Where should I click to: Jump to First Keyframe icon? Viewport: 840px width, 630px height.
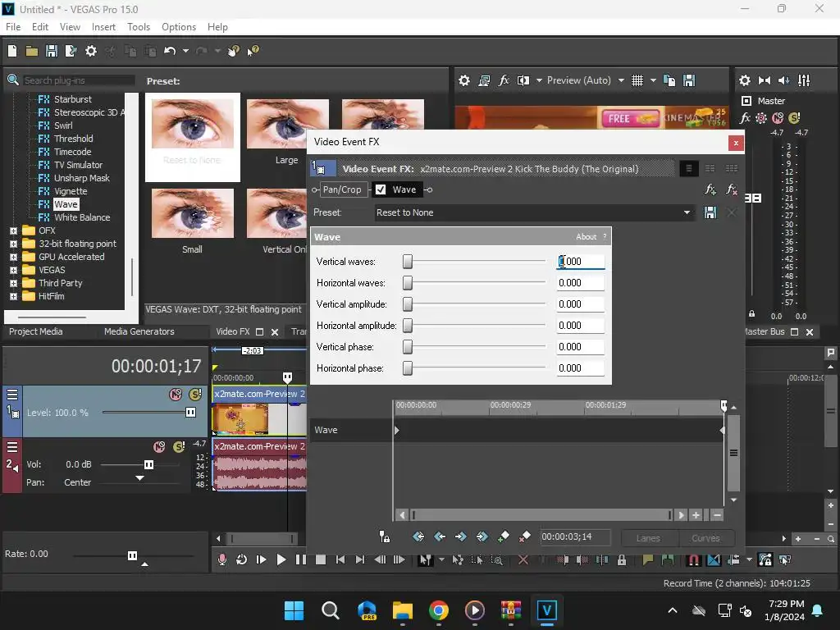418,536
